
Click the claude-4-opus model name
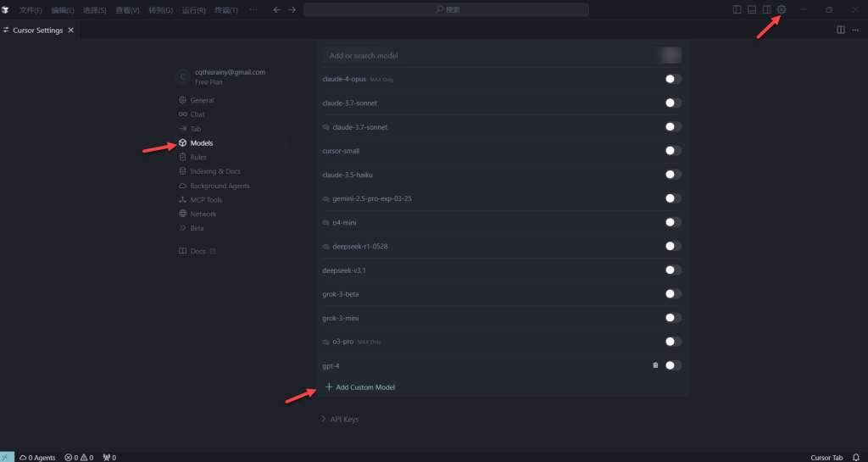click(344, 79)
